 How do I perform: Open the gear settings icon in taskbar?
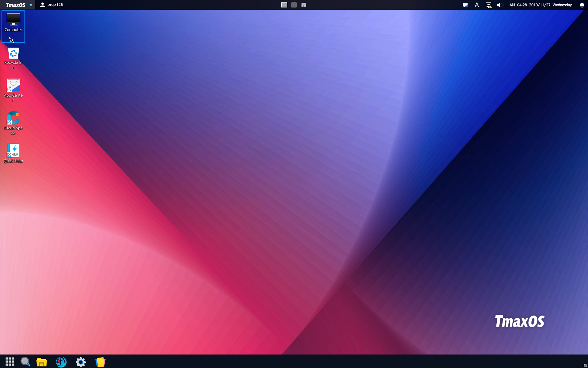coord(81,362)
